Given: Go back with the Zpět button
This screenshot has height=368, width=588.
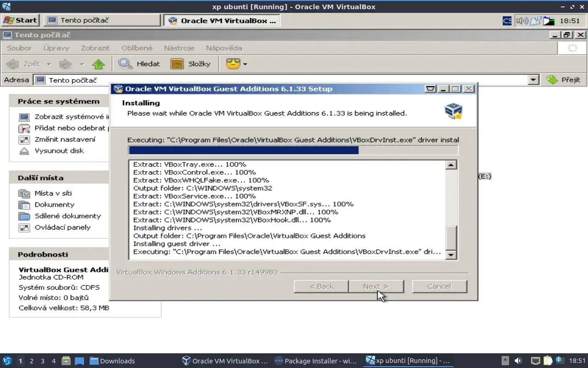Looking at the screenshot, I should point(24,64).
